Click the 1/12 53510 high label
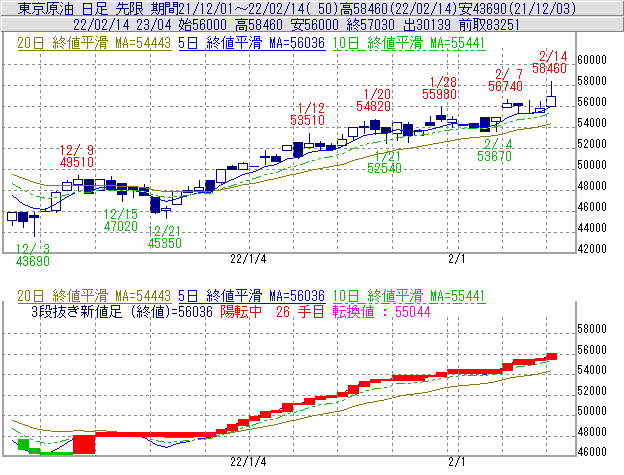This screenshot has height=475, width=624. (x=308, y=114)
